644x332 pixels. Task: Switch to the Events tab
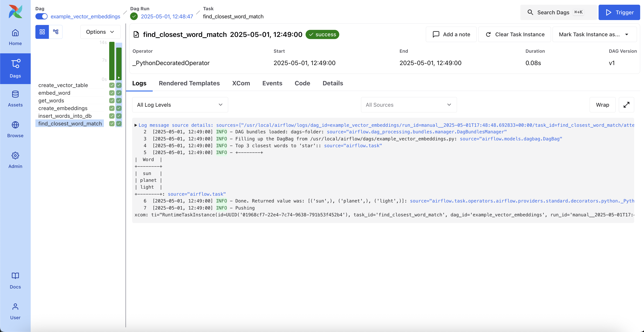click(x=272, y=83)
